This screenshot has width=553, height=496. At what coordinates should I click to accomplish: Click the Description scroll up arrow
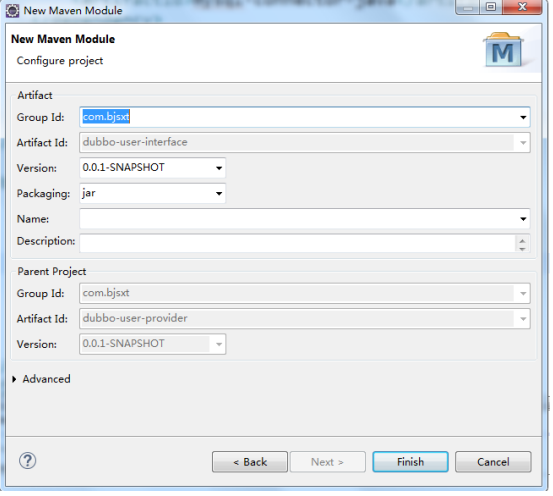(522, 241)
